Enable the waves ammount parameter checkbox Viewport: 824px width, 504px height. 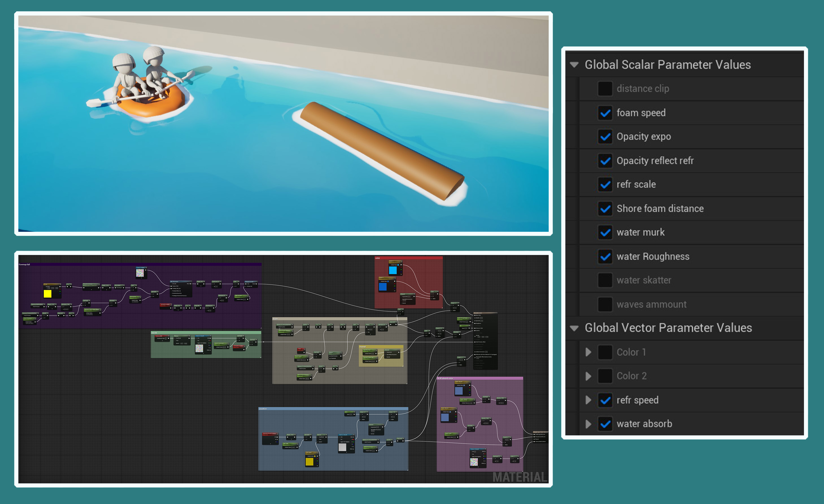[605, 304]
